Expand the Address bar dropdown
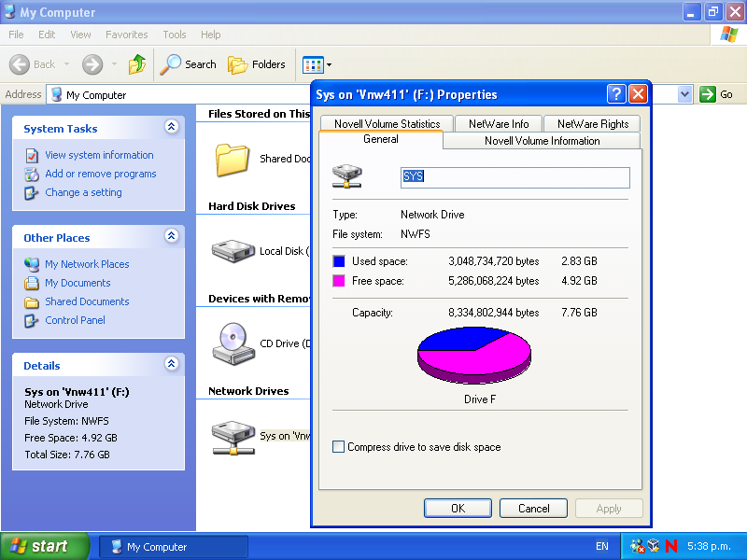Viewport: 747px width, 560px height. tap(684, 94)
